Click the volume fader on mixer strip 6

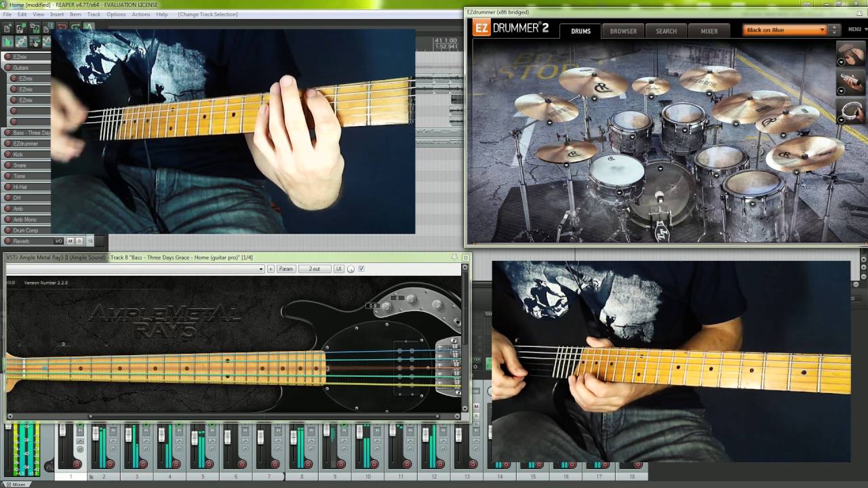[x=227, y=437]
